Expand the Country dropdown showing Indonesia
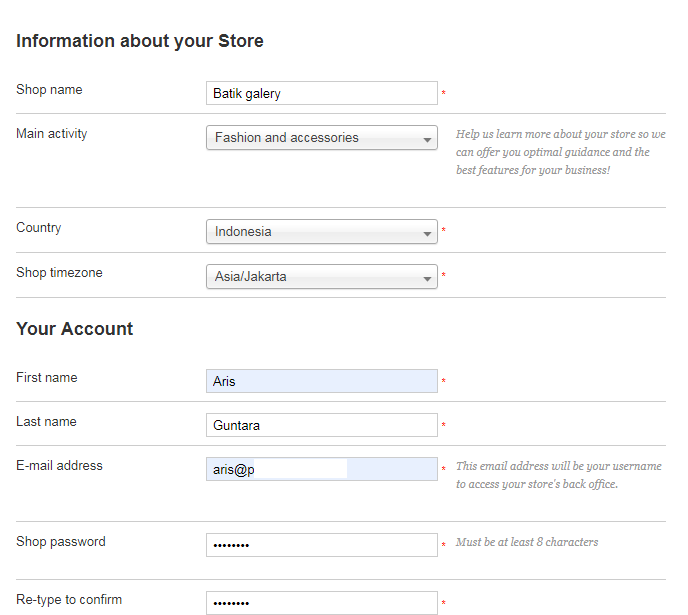 (x=322, y=232)
